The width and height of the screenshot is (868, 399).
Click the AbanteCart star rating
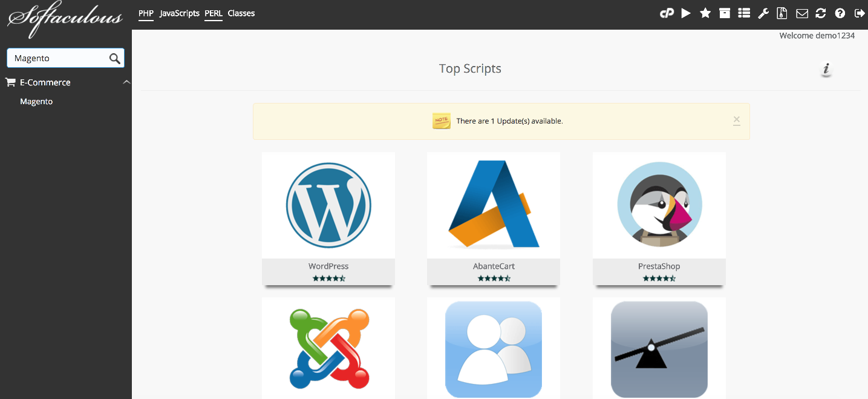[494, 279]
